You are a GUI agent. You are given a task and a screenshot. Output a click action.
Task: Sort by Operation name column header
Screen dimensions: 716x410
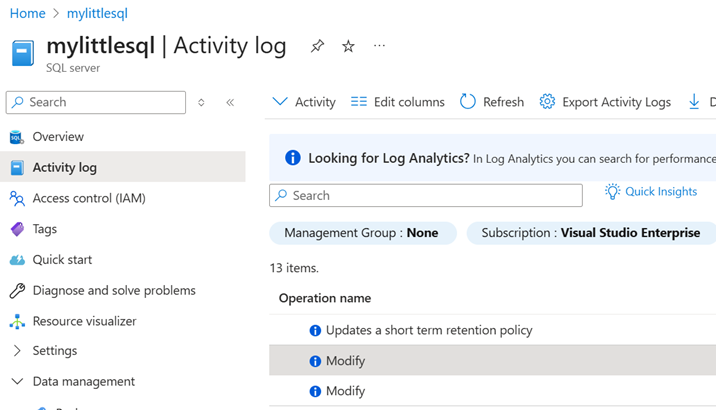325,298
